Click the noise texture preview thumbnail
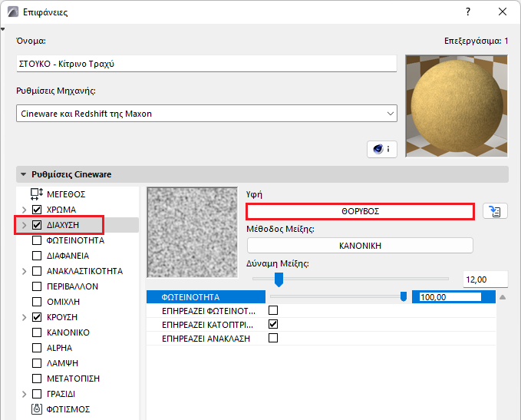The height and width of the screenshot is (420, 521). click(193, 232)
